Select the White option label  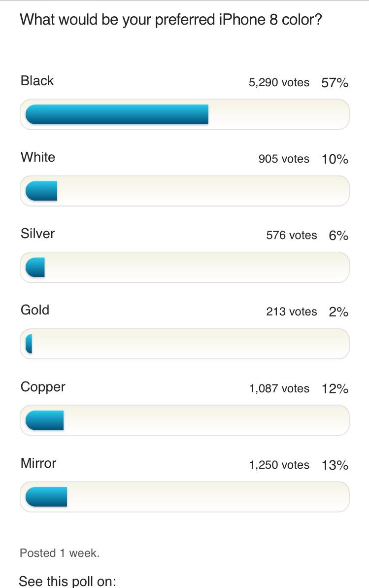click(38, 157)
